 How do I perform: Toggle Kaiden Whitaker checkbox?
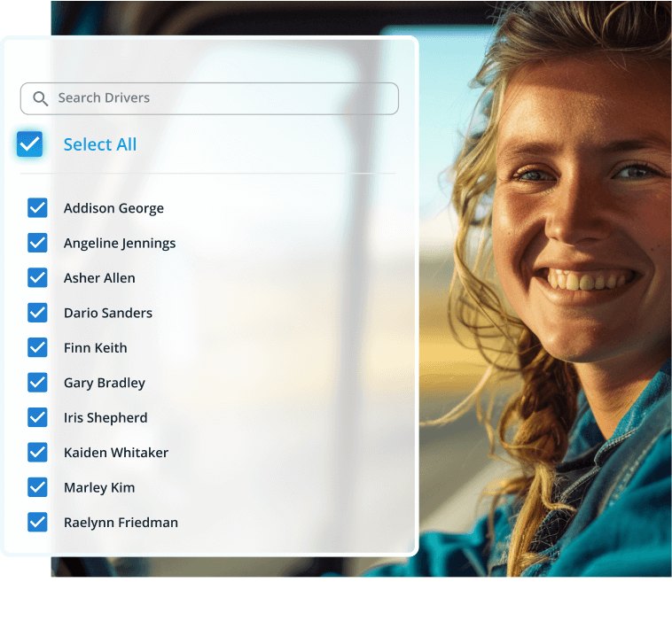(37, 453)
